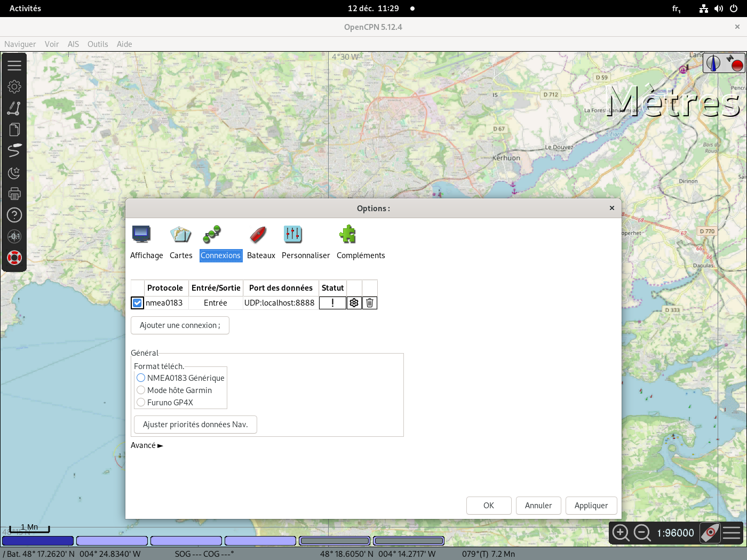747x560 pixels.
Task: Select the route creation tool
Action: point(14,108)
